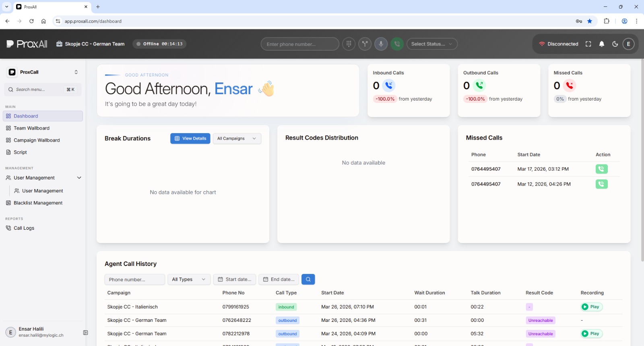Click the Missed Calls red phone icon

point(570,85)
